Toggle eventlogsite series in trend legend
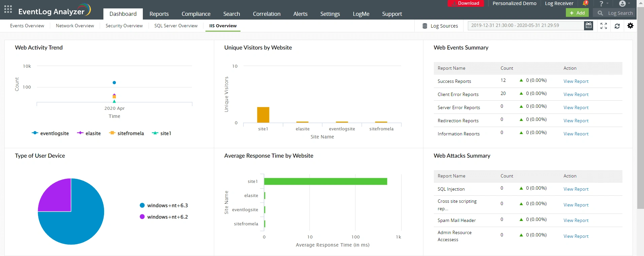644x256 pixels. 50,133
